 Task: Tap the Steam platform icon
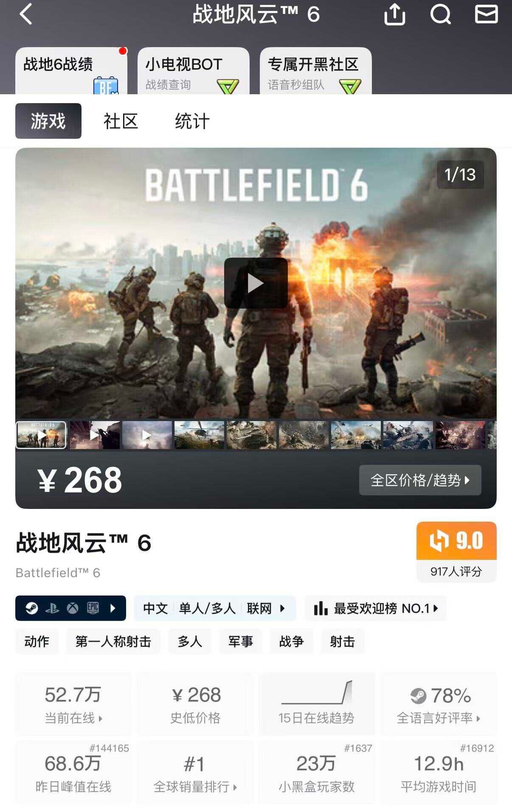(x=32, y=608)
